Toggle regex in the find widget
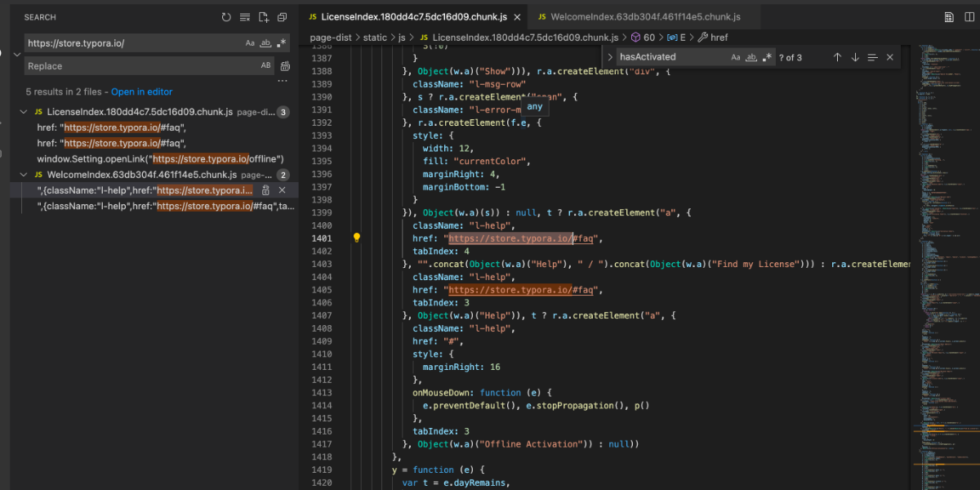The image size is (980, 490). (x=767, y=57)
